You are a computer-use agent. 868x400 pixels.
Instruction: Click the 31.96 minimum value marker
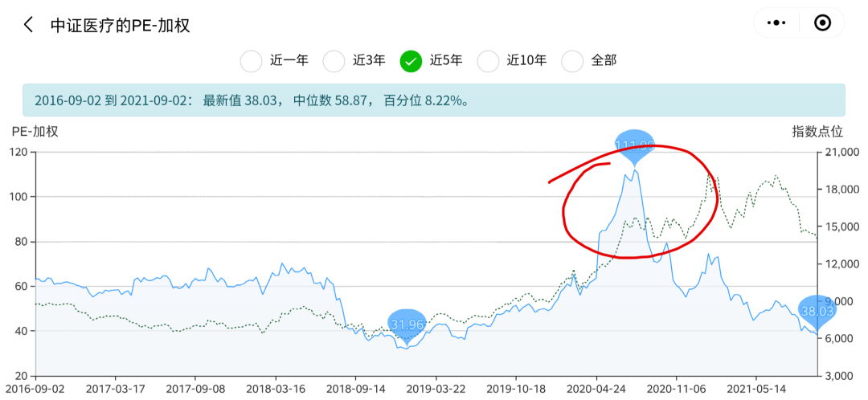click(407, 326)
